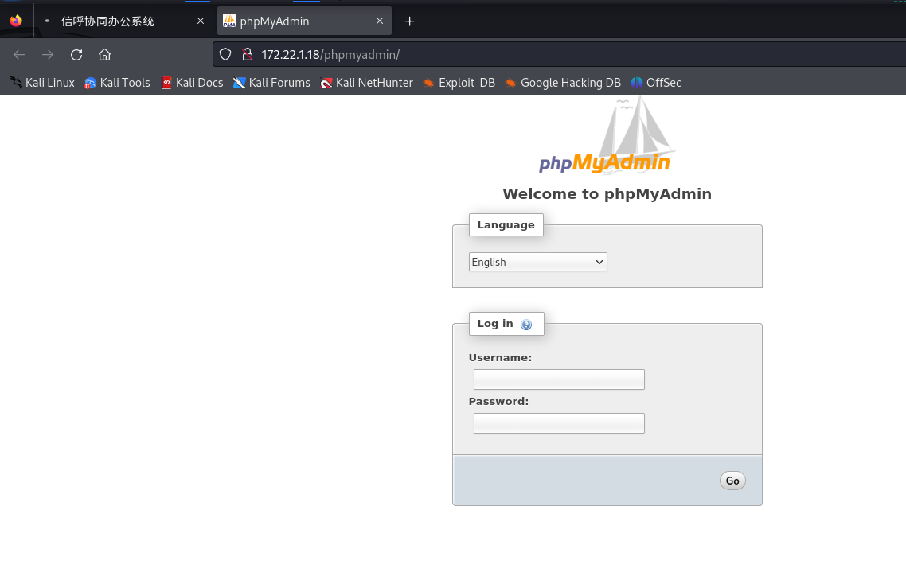Click the phpMyAdmin logo image
The image size is (906, 588).
[607, 136]
